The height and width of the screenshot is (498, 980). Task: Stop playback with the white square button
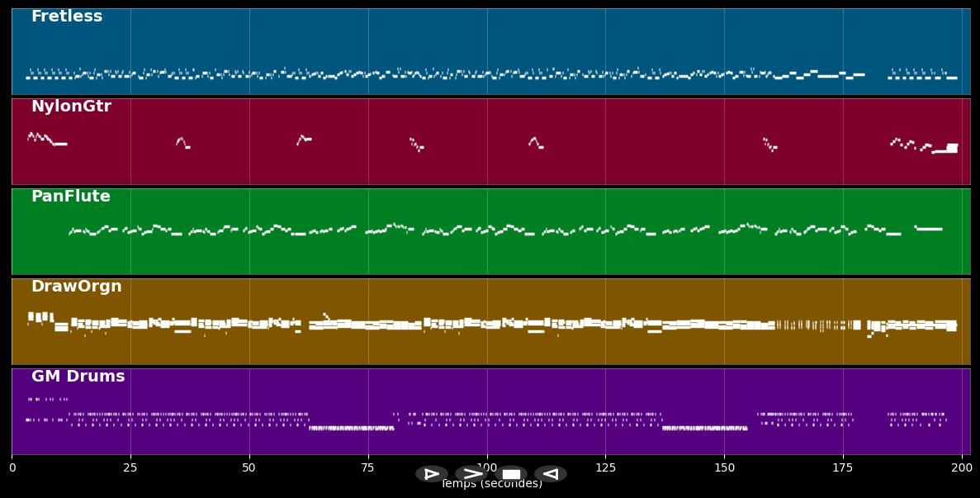[x=511, y=473]
